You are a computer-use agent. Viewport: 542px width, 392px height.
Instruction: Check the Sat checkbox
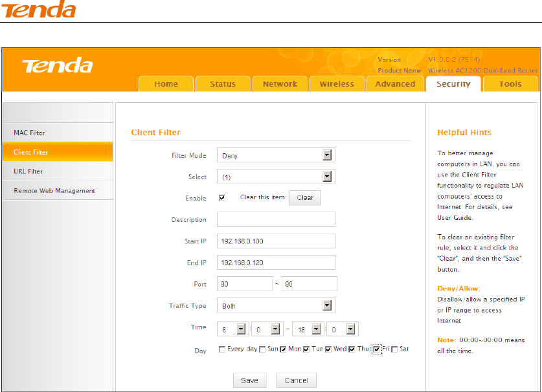coord(394,349)
